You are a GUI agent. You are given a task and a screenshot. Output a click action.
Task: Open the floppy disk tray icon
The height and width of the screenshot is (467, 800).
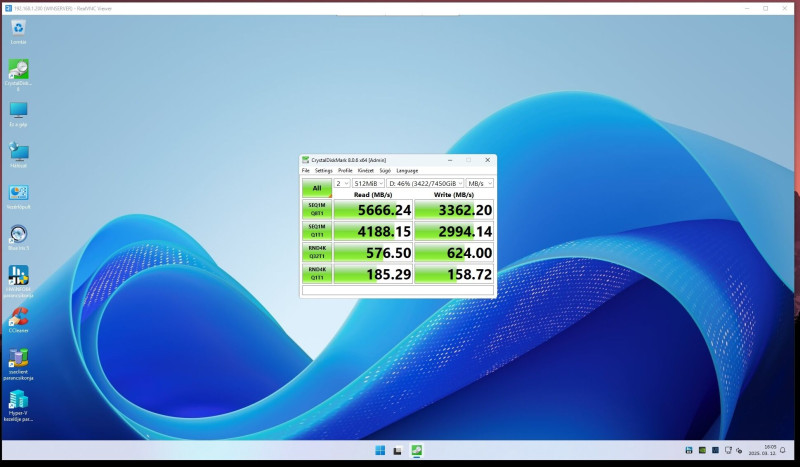coord(689,450)
